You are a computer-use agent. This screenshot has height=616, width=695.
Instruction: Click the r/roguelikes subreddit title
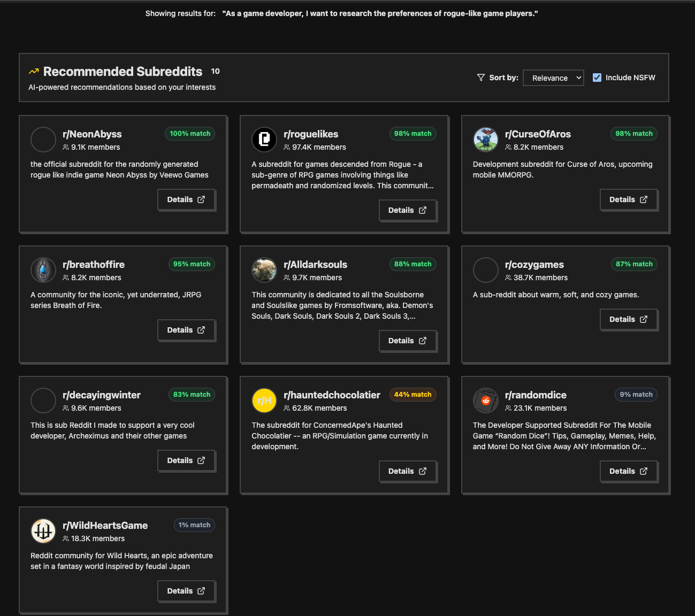click(311, 134)
